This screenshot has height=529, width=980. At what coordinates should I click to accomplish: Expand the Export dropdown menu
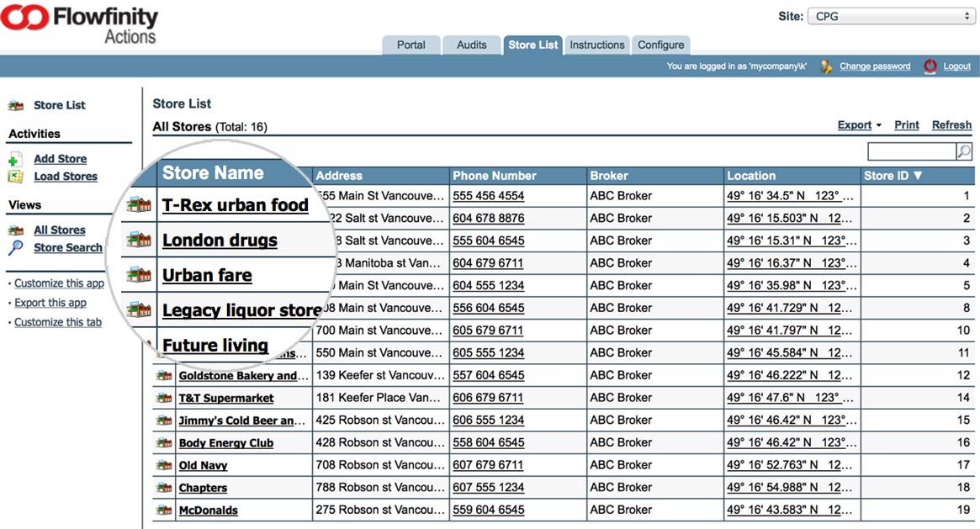point(859,125)
